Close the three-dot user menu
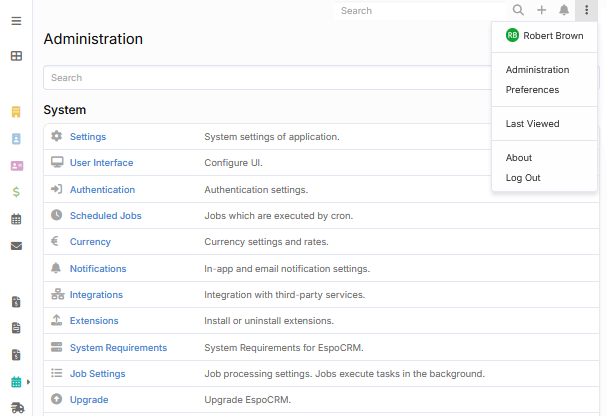This screenshot has height=416, width=607. click(x=587, y=10)
